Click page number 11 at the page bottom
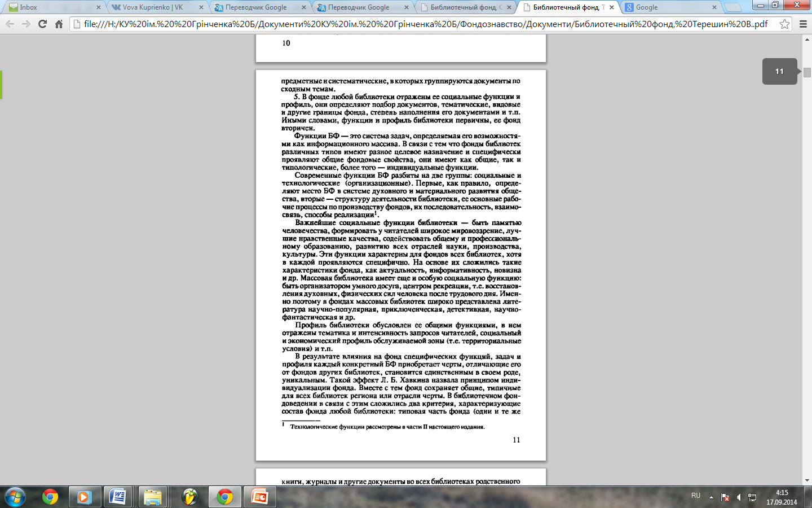This screenshot has height=508, width=812. pyautogui.click(x=516, y=440)
